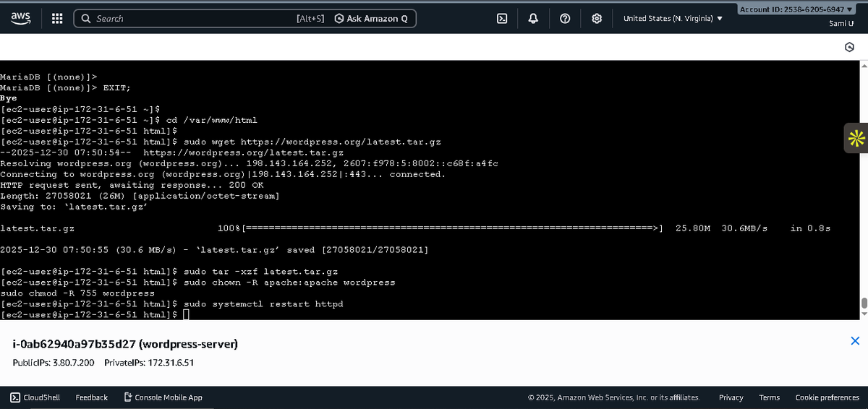
Task: Click the Bye output line
Action: tap(9, 98)
